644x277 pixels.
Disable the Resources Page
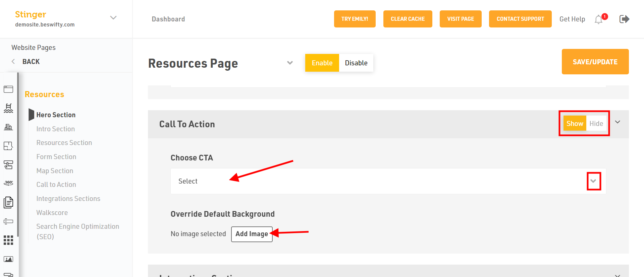(356, 63)
